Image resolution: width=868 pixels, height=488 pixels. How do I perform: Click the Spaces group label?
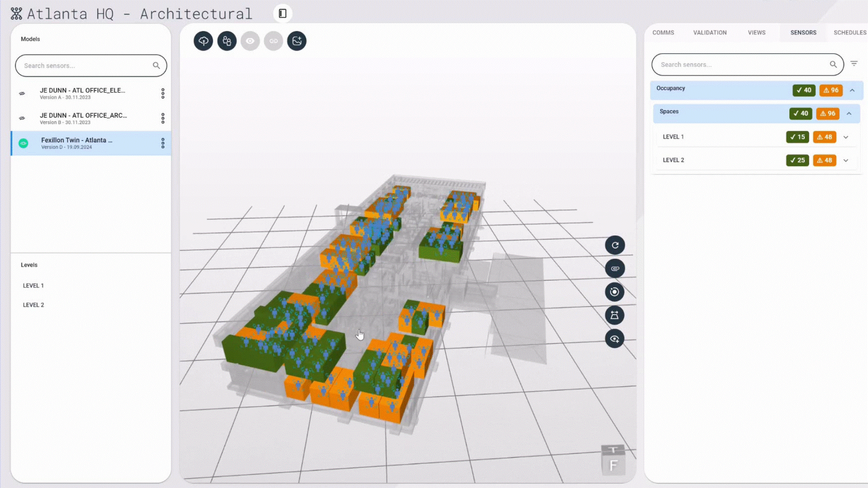(x=669, y=112)
